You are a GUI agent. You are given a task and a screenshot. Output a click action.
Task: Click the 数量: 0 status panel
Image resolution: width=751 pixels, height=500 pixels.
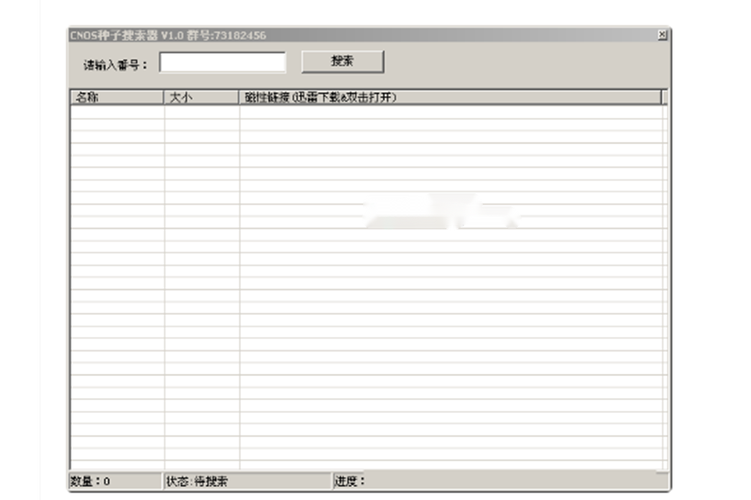[x=114, y=481]
